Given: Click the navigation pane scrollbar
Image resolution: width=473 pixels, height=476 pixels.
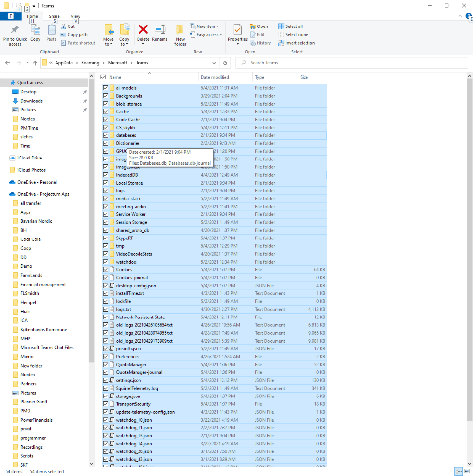Looking at the screenshot, I should 92,220.
